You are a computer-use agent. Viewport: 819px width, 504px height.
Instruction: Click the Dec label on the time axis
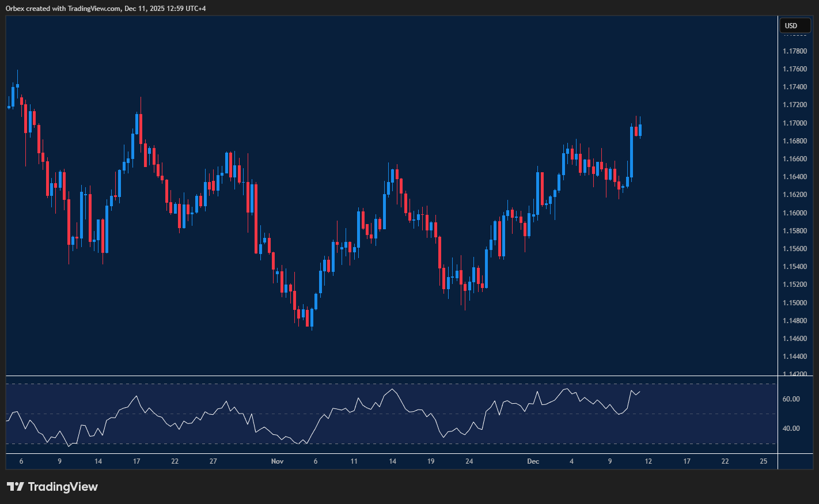coord(533,461)
